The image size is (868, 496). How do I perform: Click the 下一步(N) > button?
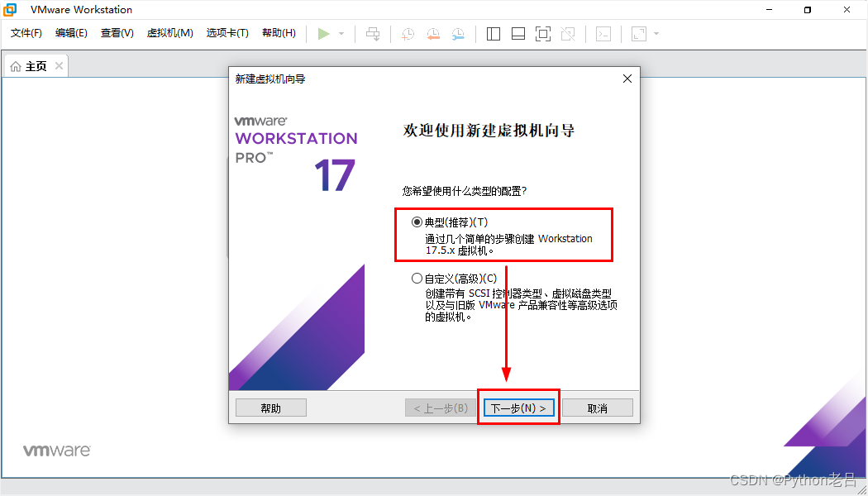coord(518,408)
